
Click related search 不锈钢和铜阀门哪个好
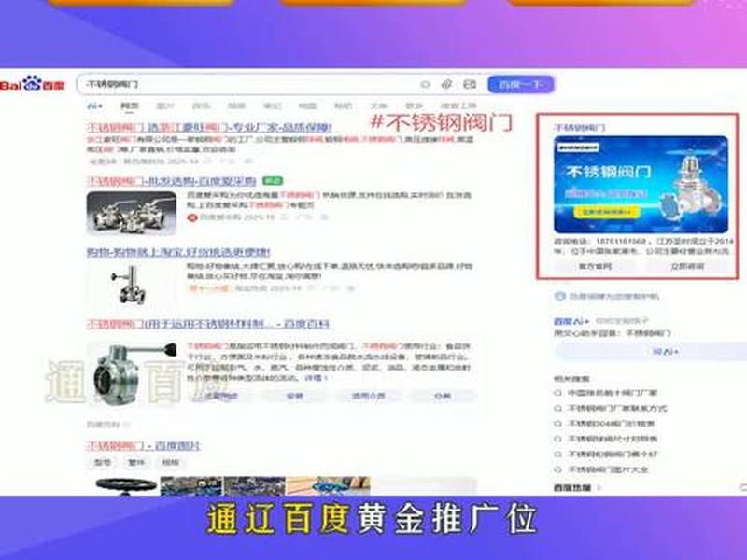[613, 455]
